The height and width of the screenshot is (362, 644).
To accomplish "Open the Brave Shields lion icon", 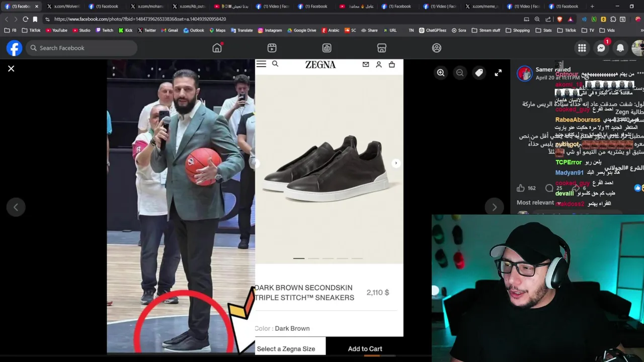I will click(x=559, y=19).
